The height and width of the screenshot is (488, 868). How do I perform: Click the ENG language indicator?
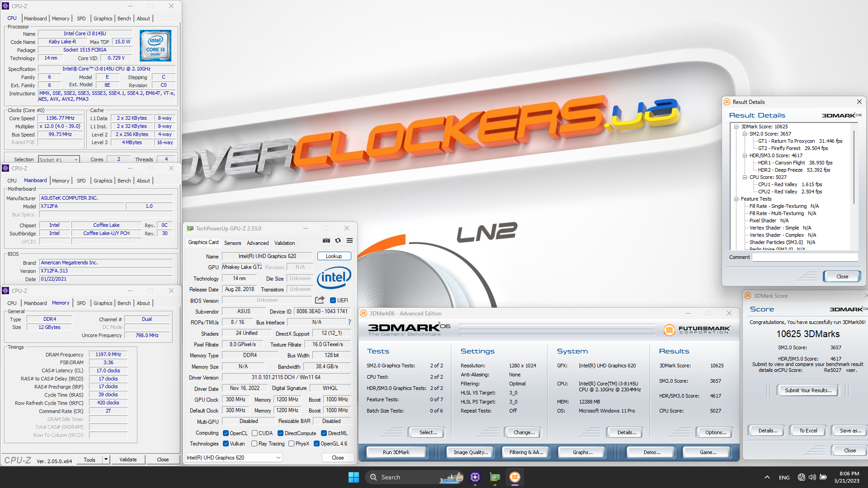pos(784,477)
